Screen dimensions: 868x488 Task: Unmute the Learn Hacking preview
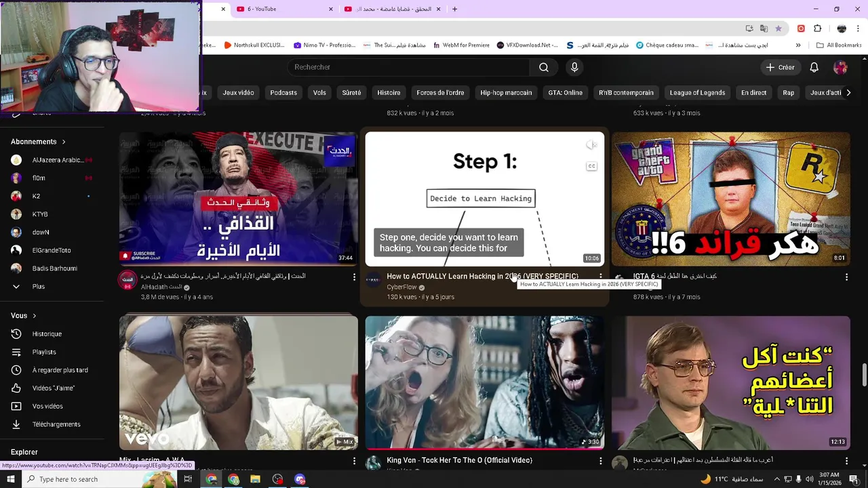pyautogui.click(x=591, y=144)
